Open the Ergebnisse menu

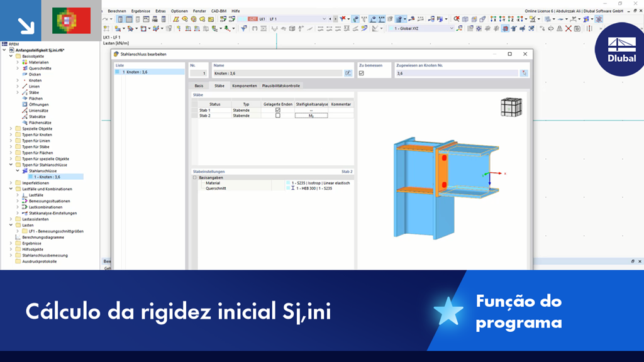click(140, 11)
